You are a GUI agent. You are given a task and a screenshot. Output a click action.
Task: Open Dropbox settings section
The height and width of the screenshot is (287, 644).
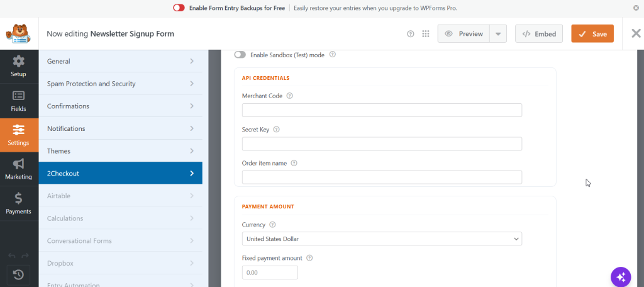tap(120, 263)
